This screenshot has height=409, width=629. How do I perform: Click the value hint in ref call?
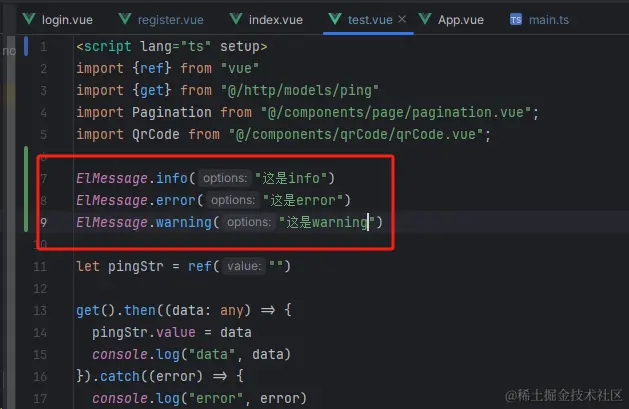pyautogui.click(x=244, y=266)
